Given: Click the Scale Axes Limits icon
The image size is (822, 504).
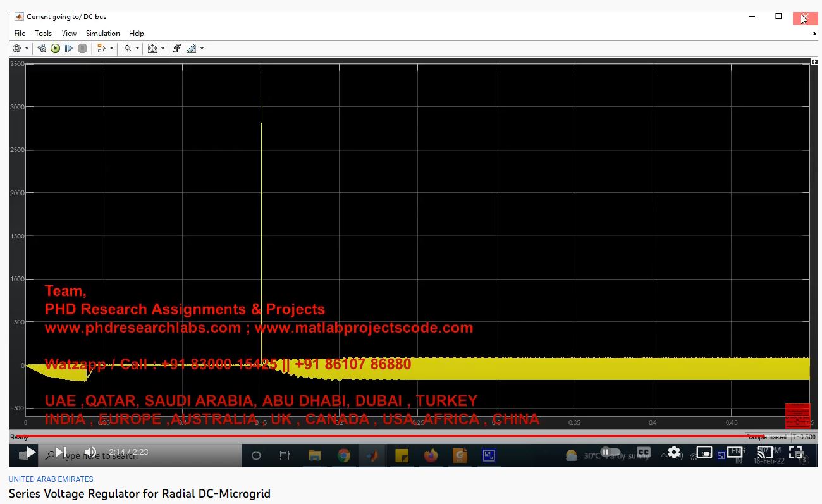Looking at the screenshot, I should 152,49.
